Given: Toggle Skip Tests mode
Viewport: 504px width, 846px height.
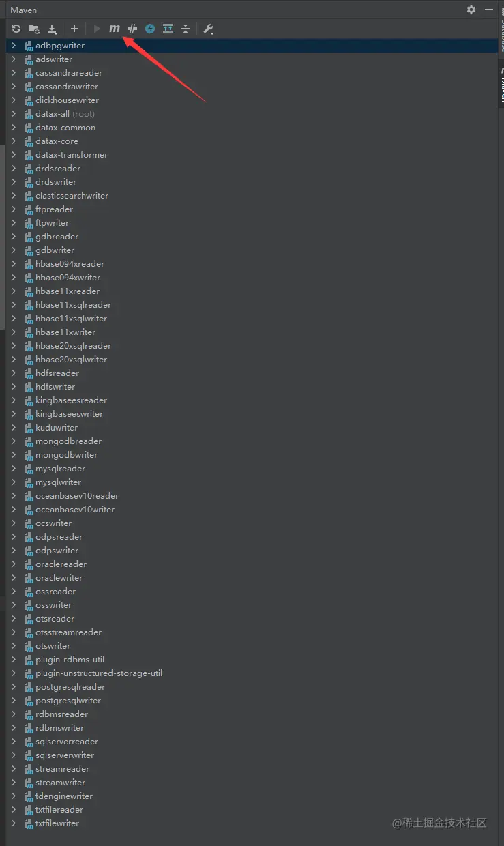Looking at the screenshot, I should pyautogui.click(x=150, y=29).
